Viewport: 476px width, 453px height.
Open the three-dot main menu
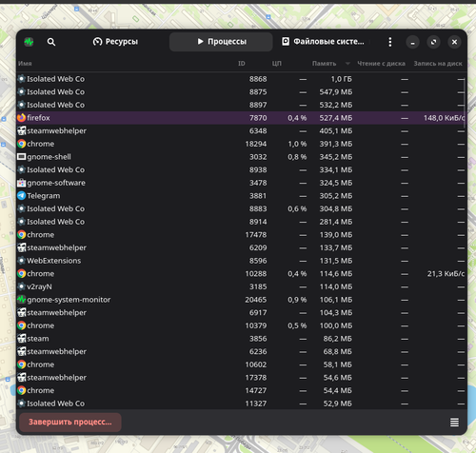390,42
